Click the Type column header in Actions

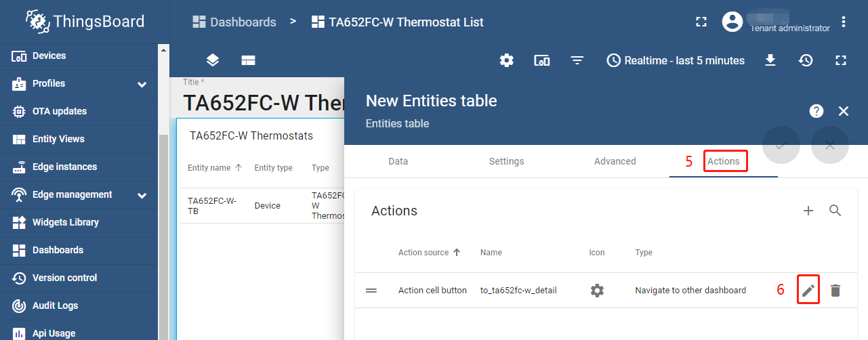pos(644,253)
